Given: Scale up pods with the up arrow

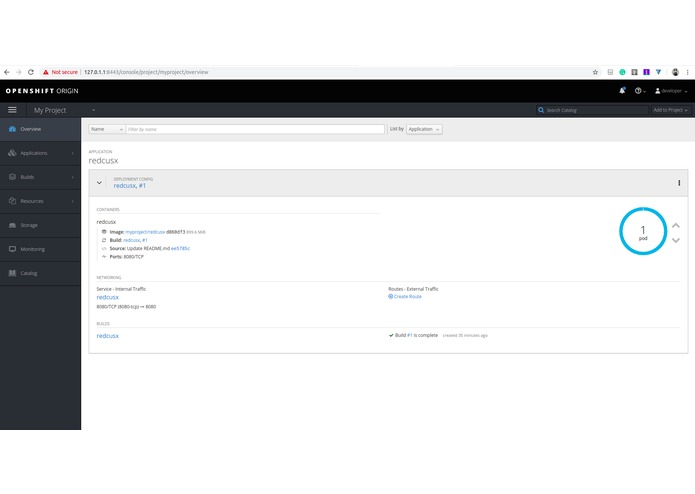Looking at the screenshot, I should [676, 226].
